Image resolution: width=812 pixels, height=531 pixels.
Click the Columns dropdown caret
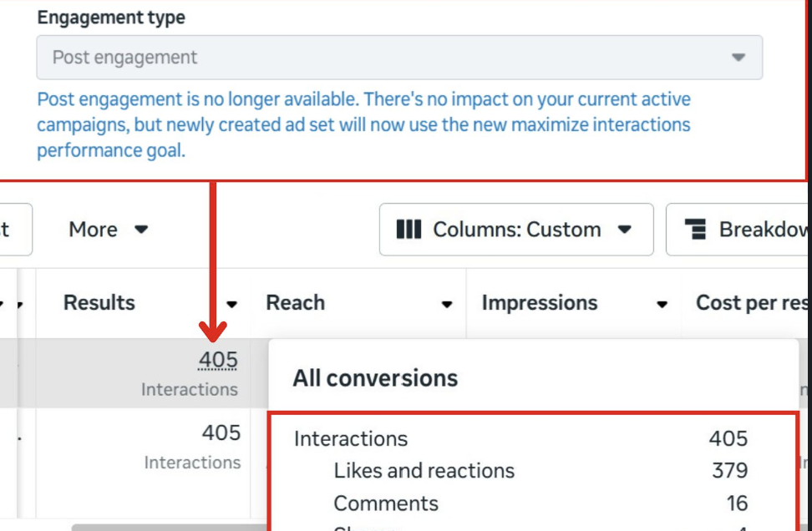coord(625,230)
